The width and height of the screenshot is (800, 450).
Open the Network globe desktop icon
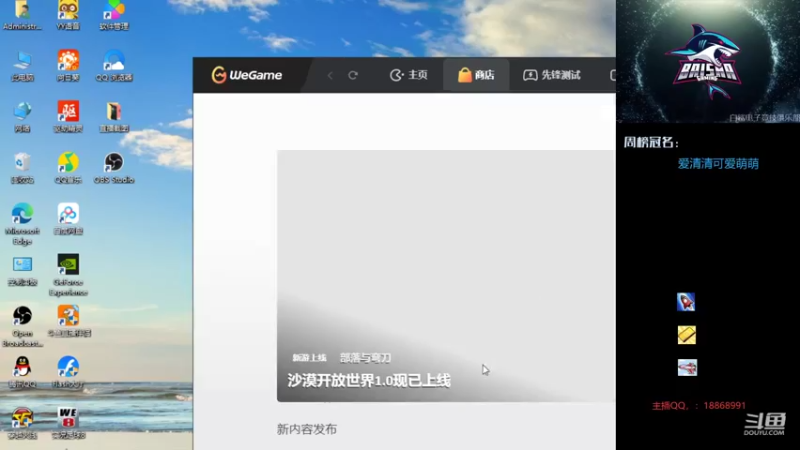point(22,117)
